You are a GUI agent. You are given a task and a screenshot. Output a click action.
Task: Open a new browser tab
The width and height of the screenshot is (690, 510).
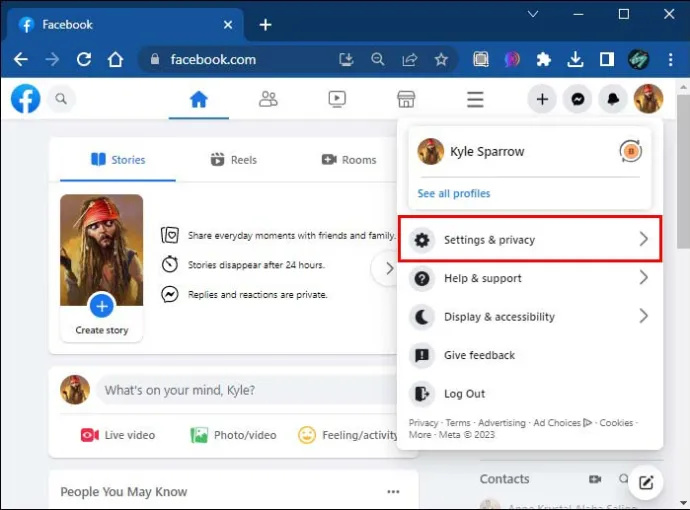265,25
